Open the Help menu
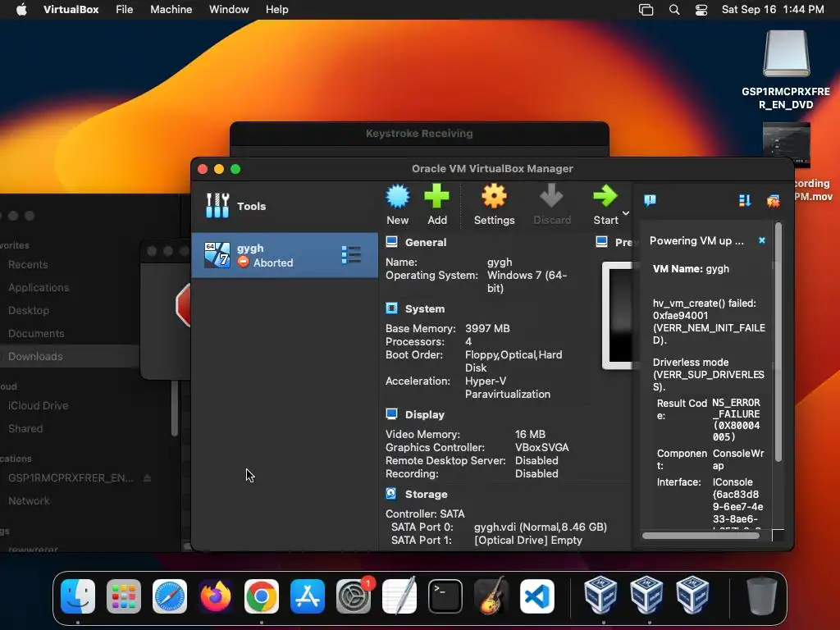Screen dimensions: 840x630 (277, 10)
